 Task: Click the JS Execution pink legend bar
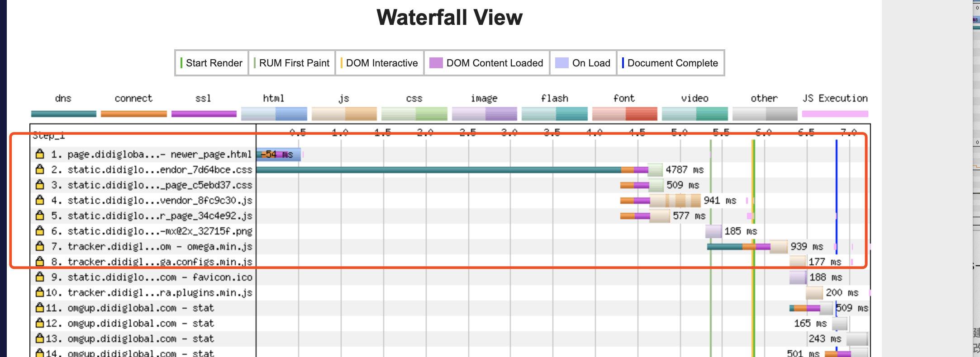[x=835, y=114]
